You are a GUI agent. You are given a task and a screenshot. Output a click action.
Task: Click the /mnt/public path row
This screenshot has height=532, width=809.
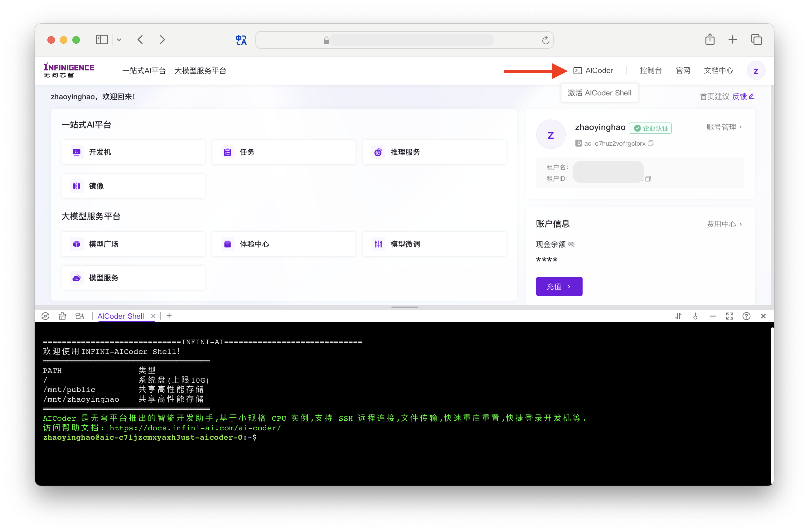pyautogui.click(x=124, y=389)
